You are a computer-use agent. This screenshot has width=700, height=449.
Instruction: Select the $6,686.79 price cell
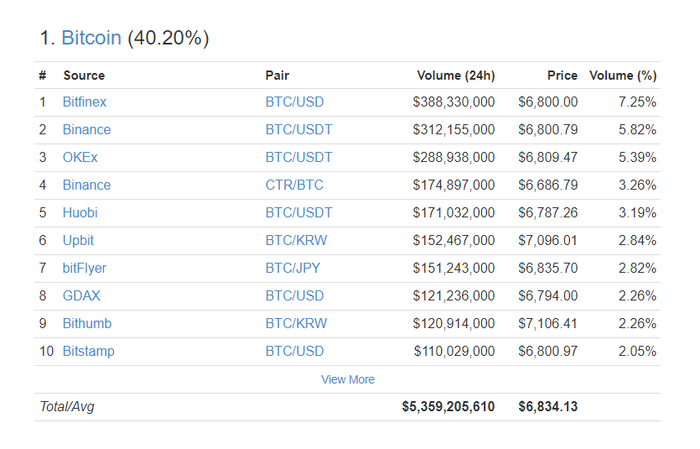(x=548, y=185)
